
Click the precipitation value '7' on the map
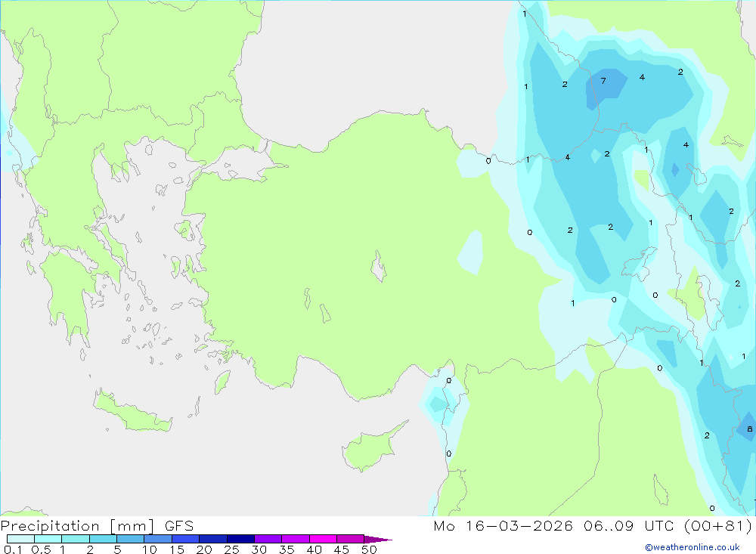603,81
